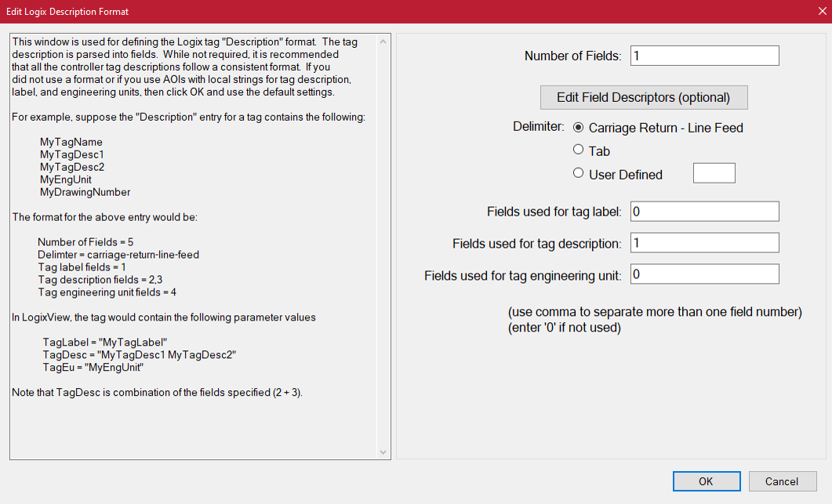
Task: Click the help text scroll down arrow
Action: click(383, 452)
